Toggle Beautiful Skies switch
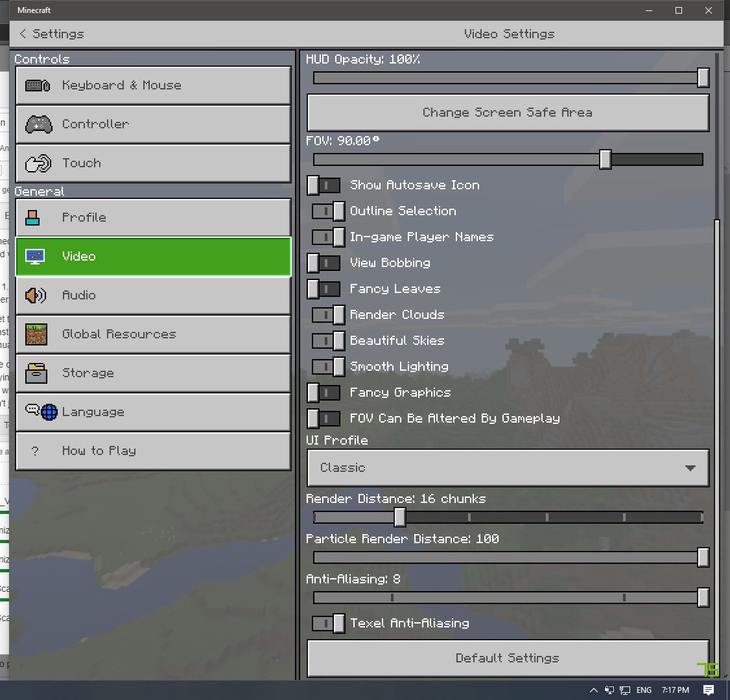The image size is (730, 700). pos(328,341)
